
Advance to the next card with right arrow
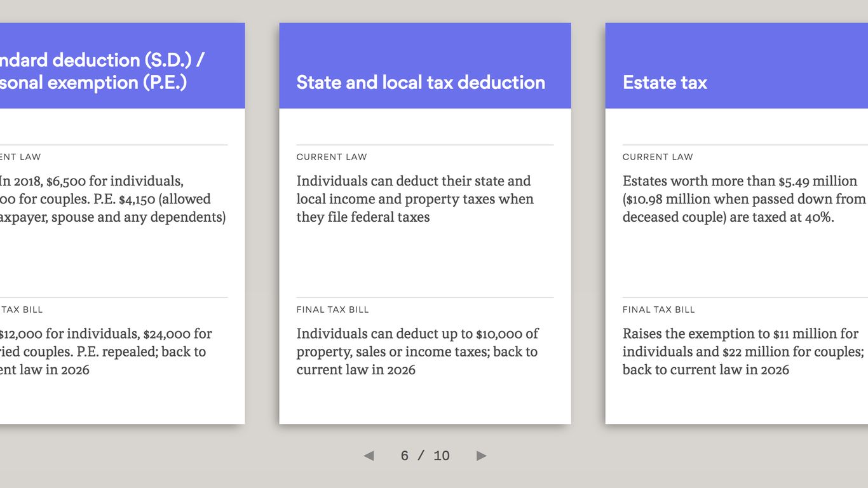click(482, 456)
